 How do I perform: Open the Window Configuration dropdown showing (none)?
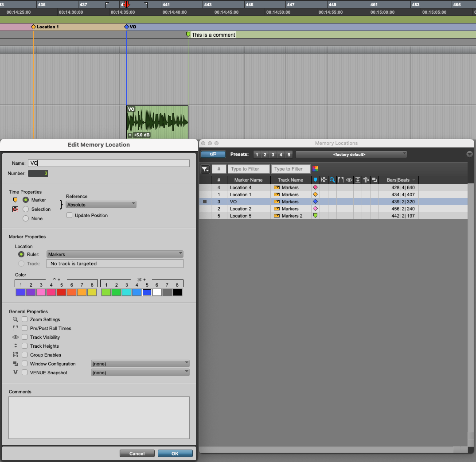pyautogui.click(x=140, y=364)
